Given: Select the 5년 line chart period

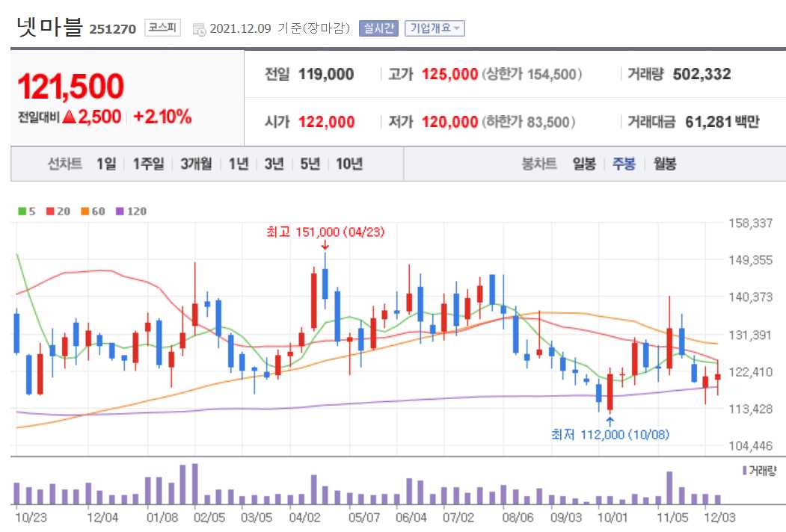Looking at the screenshot, I should tap(310, 164).
